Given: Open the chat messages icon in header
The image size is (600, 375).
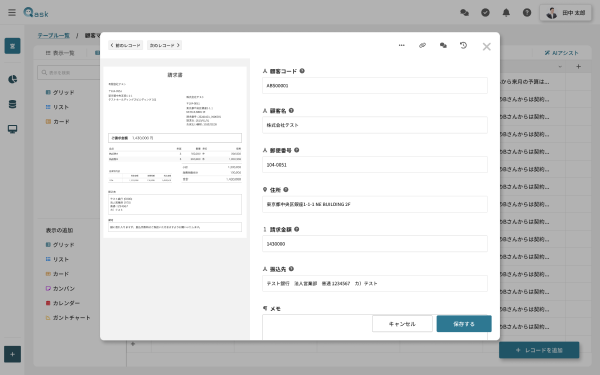Looking at the screenshot, I should click(465, 13).
